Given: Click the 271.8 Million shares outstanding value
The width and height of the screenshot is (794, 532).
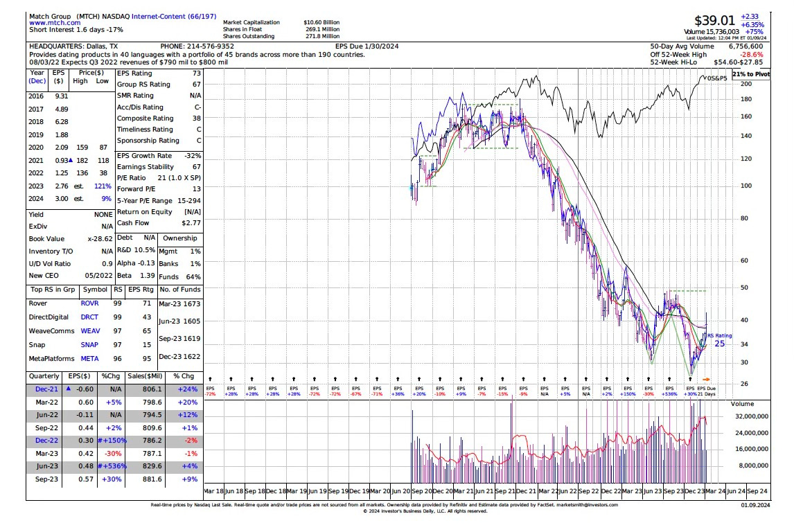Looking at the screenshot, I should (x=323, y=36).
